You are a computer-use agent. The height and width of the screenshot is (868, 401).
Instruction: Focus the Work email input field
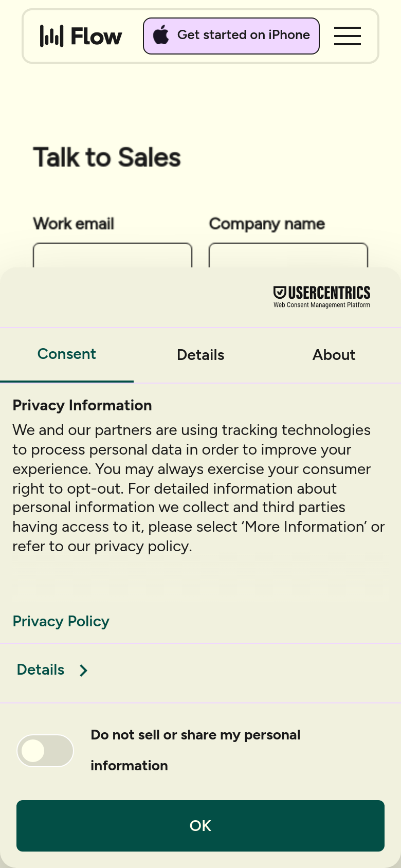click(113, 255)
